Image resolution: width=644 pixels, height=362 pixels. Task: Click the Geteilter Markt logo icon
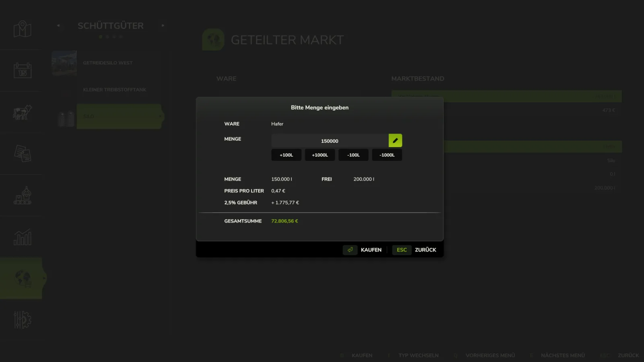(x=213, y=39)
